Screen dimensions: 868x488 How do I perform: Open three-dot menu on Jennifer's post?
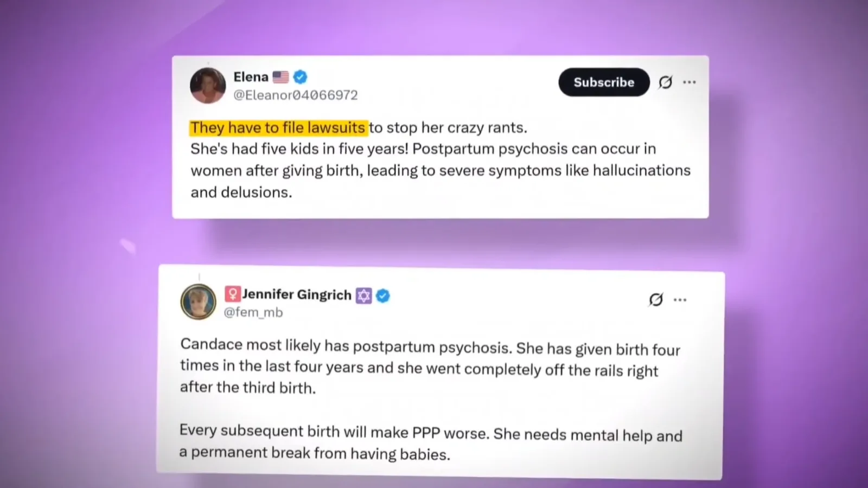click(680, 300)
